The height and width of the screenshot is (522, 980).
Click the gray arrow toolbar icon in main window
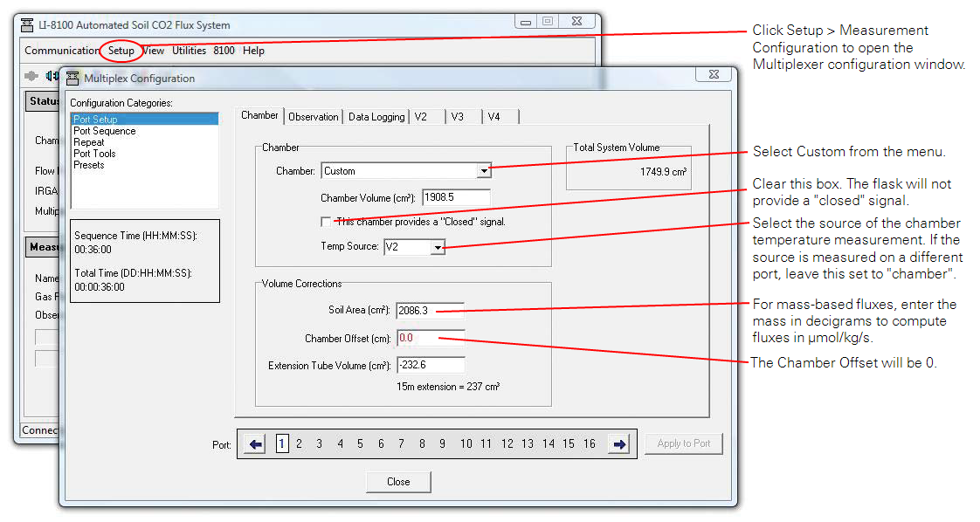pos(31,76)
